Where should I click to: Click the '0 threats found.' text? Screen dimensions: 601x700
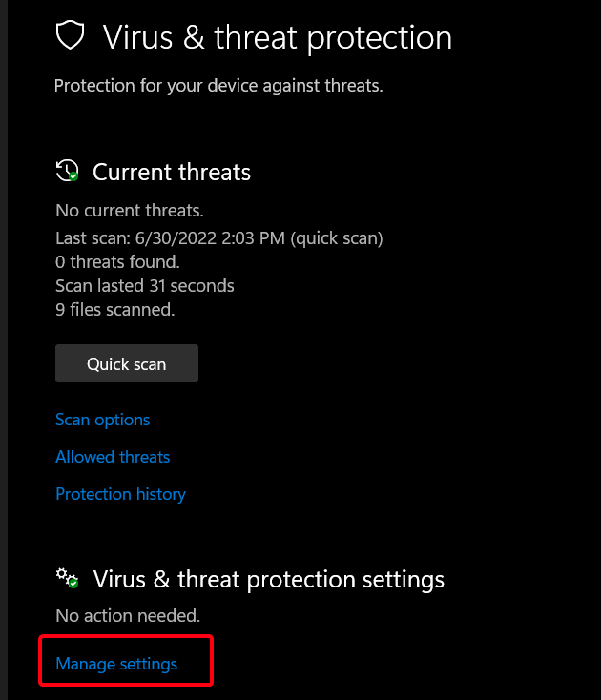pyautogui.click(x=117, y=261)
